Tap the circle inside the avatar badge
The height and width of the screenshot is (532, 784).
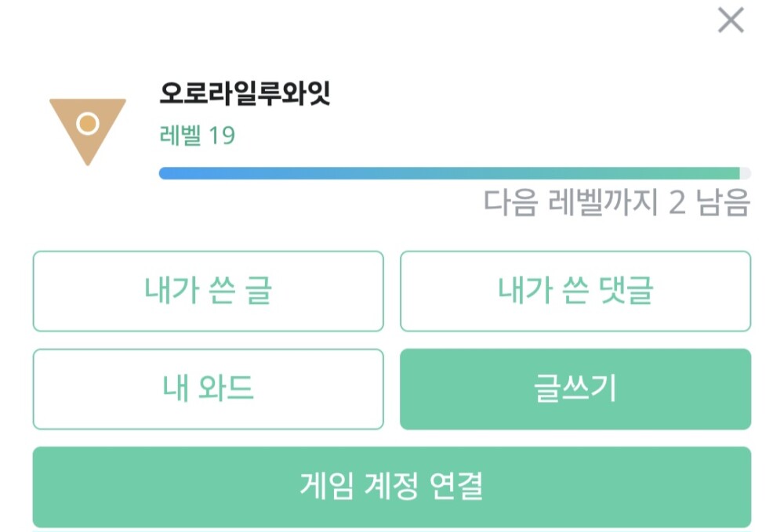click(x=88, y=124)
